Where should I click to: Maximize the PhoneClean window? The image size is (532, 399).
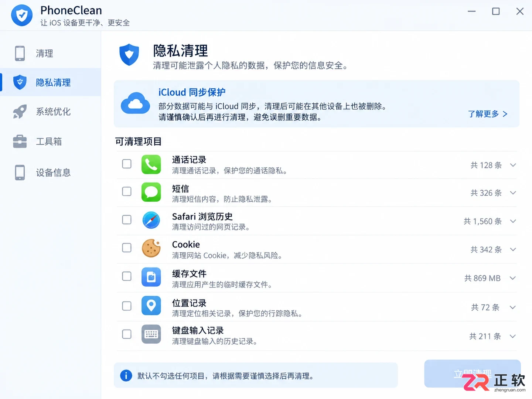(496, 11)
